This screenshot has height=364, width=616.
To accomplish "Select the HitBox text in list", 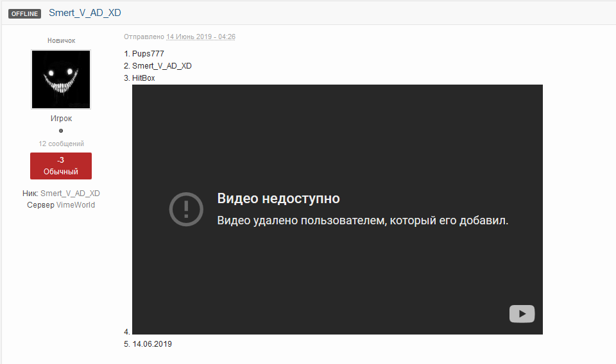I will (x=143, y=78).
